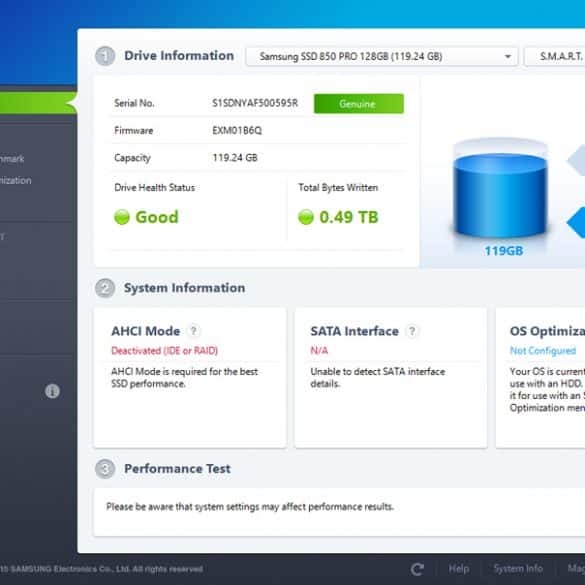
Task: Click the 119GB drive label
Action: click(504, 251)
